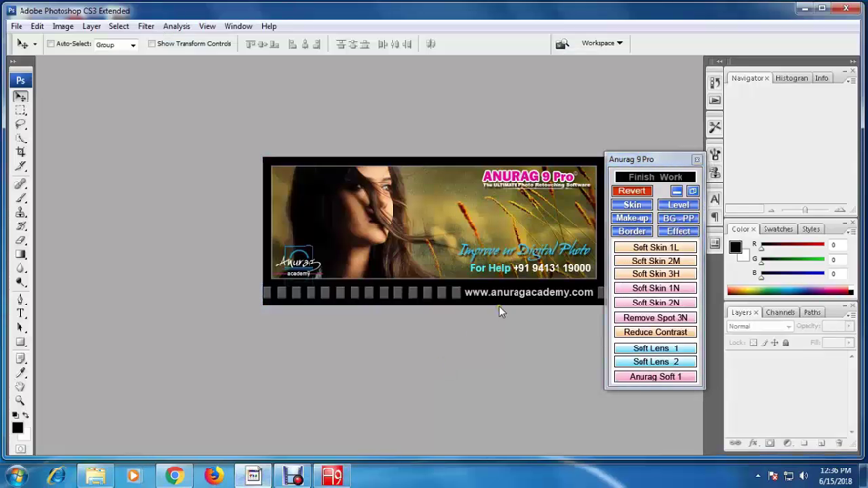Enable the Auto-Select checkbox

51,44
